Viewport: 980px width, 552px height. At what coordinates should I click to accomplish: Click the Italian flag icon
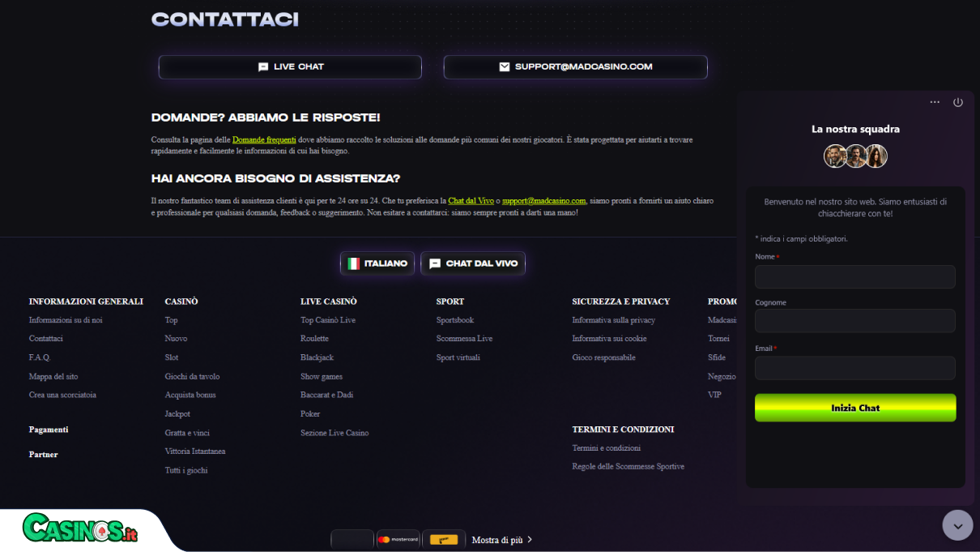point(353,263)
